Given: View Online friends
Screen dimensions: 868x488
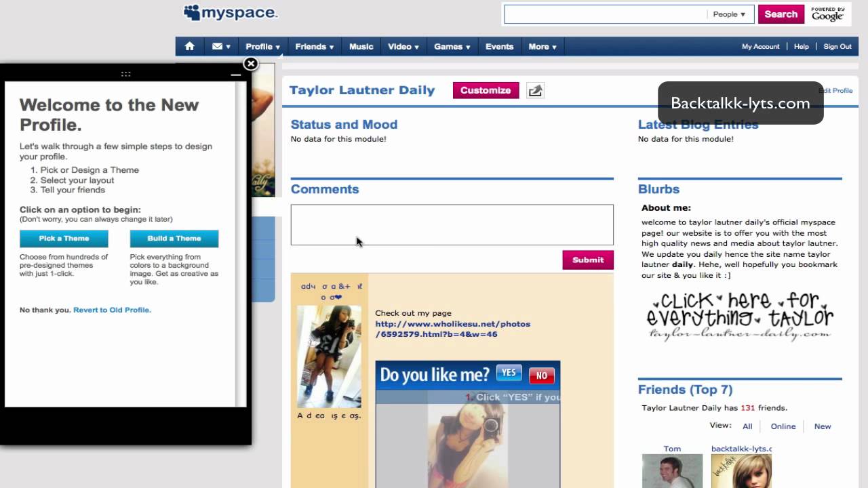Looking at the screenshot, I should pyautogui.click(x=783, y=426).
